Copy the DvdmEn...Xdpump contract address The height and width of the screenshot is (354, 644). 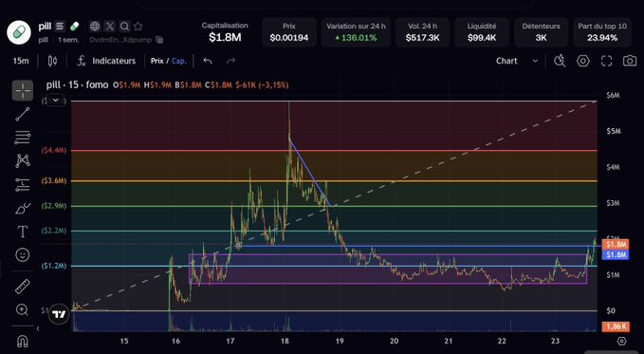click(x=159, y=40)
